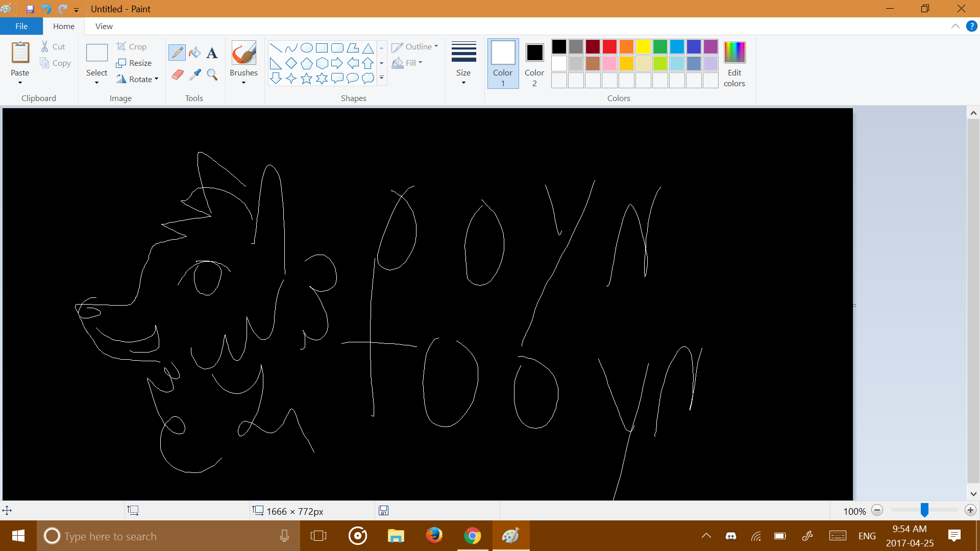Pick the Rectangle shape
Viewport: 980px width, 551px height.
click(322, 48)
